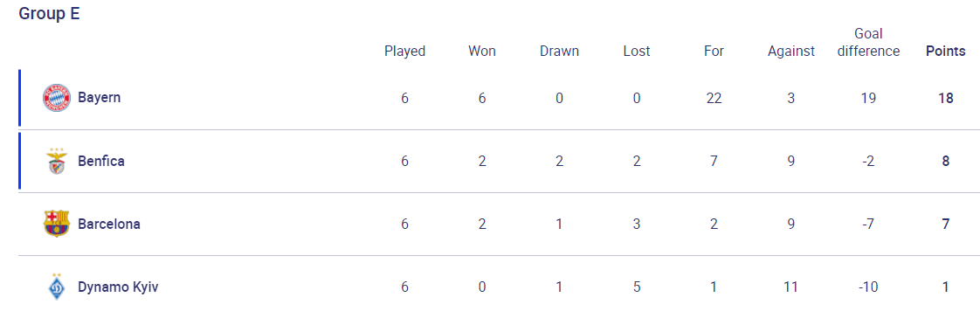Open the Benfica team link

tap(101, 162)
